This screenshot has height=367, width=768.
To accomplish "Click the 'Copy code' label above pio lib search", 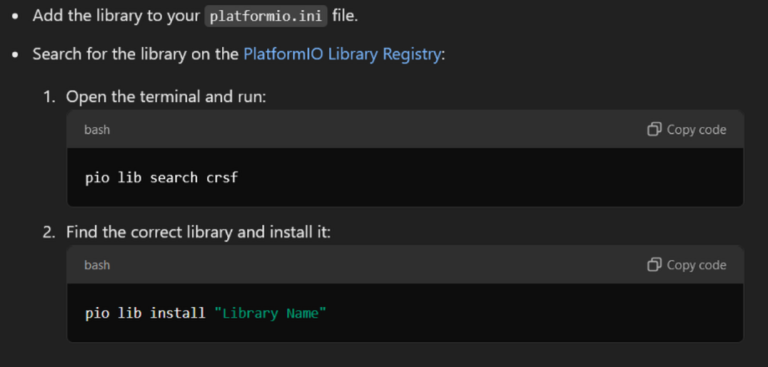I will tap(696, 129).
